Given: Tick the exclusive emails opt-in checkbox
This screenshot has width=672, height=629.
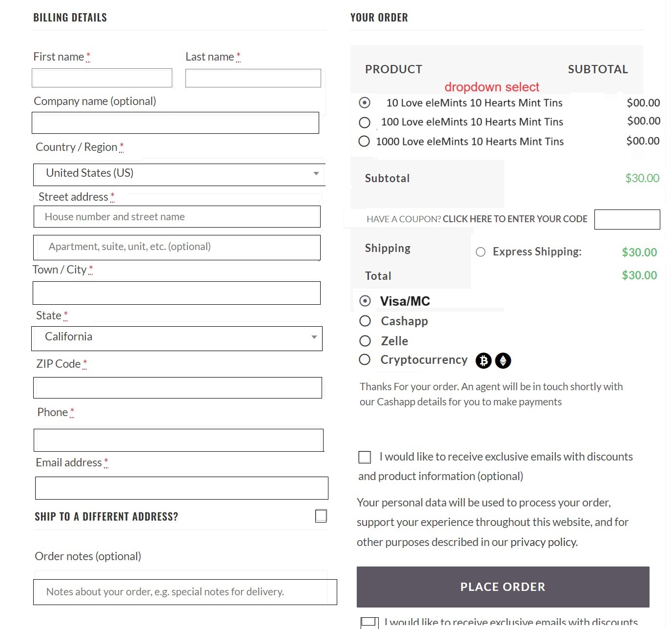Looking at the screenshot, I should pos(365,457).
